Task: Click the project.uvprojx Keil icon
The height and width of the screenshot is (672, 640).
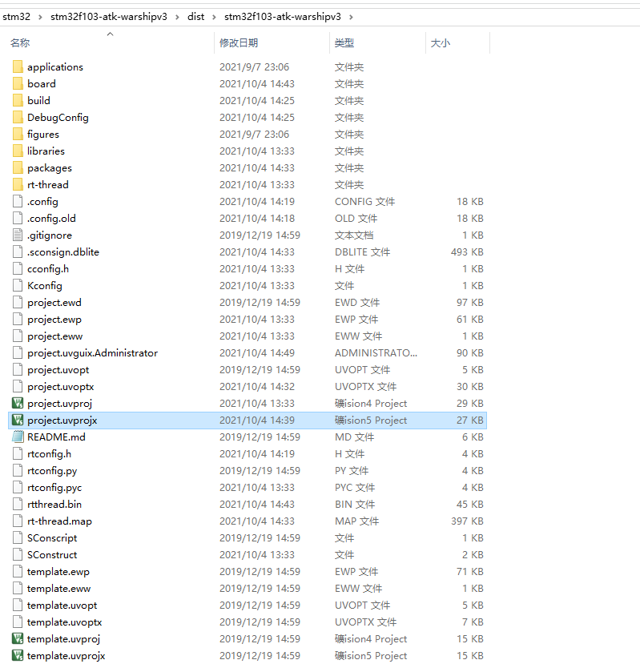Action: [x=18, y=420]
